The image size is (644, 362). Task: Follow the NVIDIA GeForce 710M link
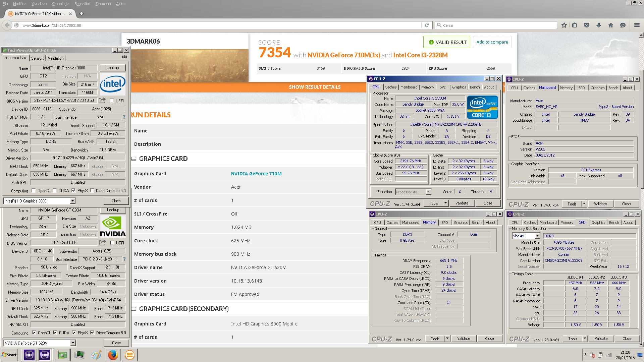256,174
